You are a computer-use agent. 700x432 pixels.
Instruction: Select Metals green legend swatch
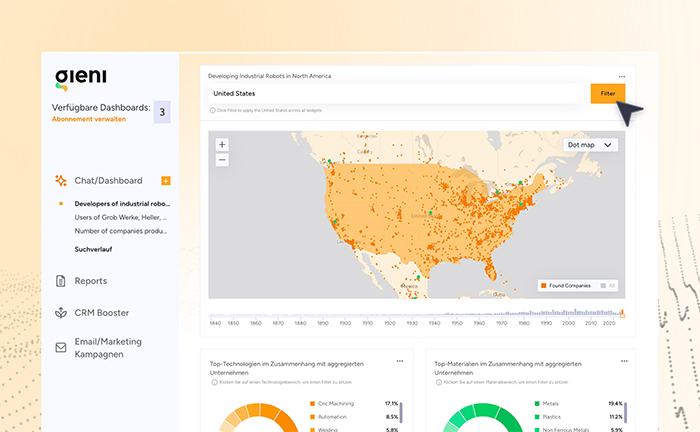pyautogui.click(x=537, y=403)
